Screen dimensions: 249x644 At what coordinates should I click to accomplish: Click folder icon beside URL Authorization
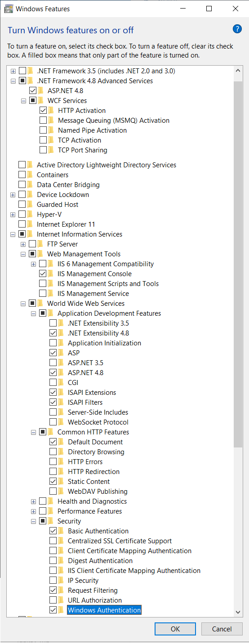(x=62, y=600)
